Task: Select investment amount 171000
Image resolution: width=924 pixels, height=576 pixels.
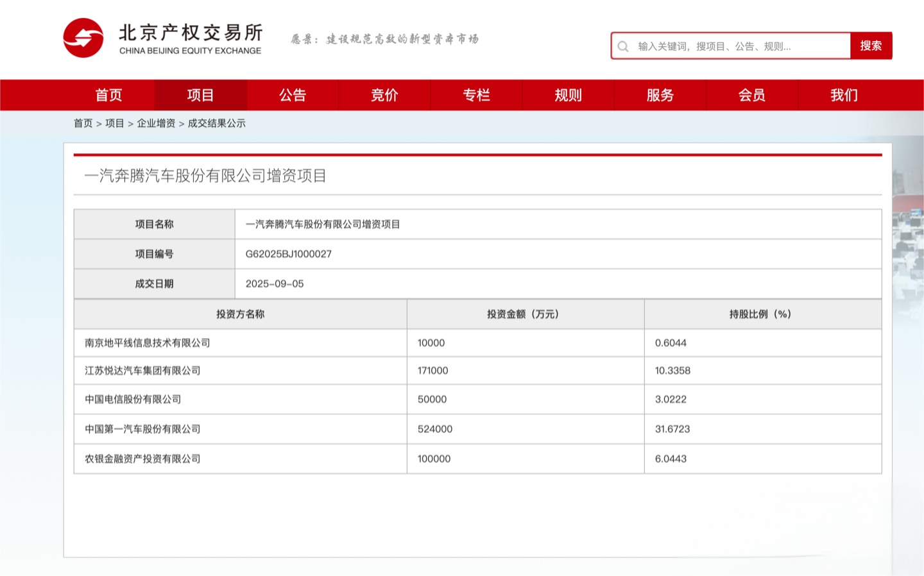Action: pos(433,371)
